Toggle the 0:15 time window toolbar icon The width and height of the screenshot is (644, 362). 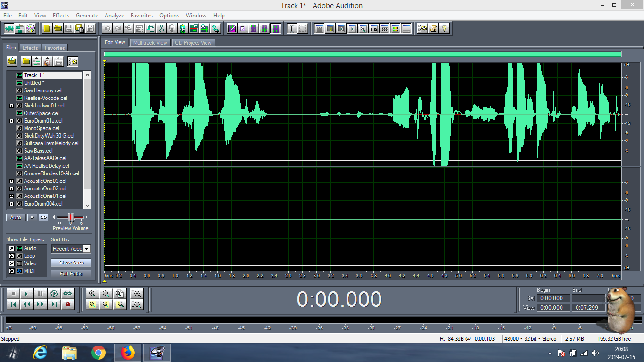click(373, 28)
